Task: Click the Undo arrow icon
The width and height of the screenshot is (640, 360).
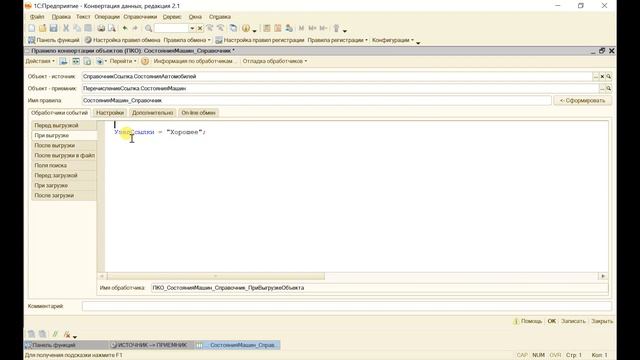Action: [x=125, y=28]
